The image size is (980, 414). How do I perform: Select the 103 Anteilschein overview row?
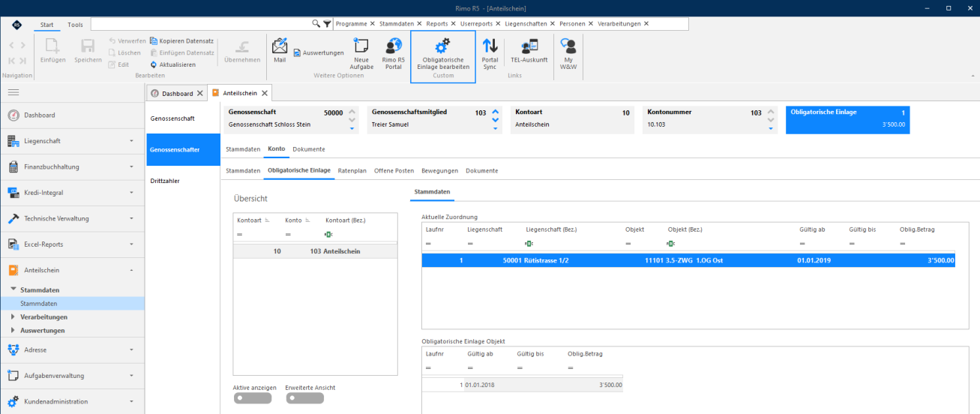click(316, 250)
